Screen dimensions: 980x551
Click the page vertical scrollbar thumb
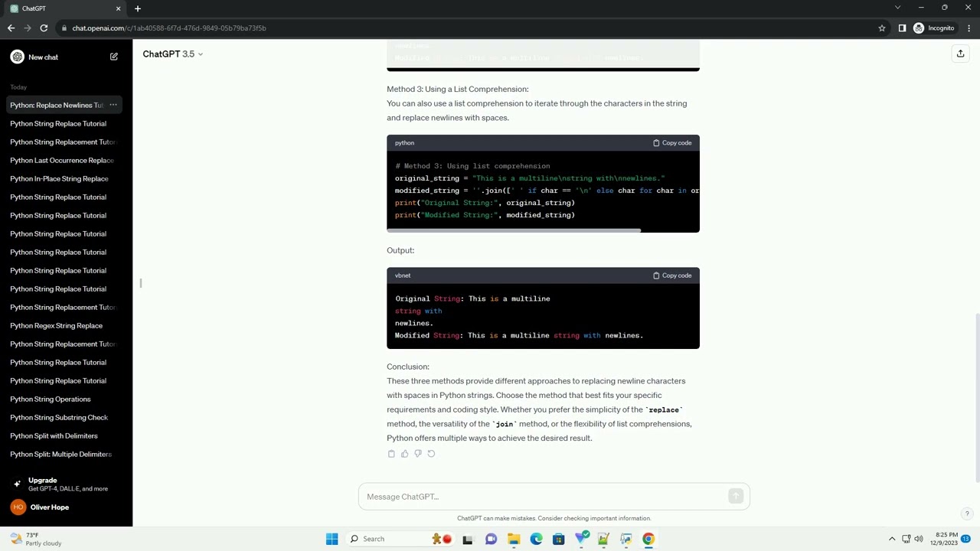(x=976, y=398)
